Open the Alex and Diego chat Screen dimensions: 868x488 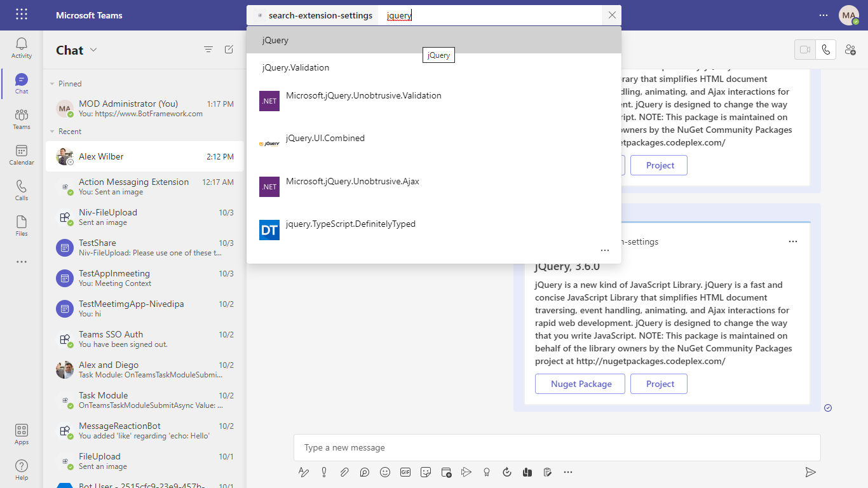pyautogui.click(x=144, y=370)
